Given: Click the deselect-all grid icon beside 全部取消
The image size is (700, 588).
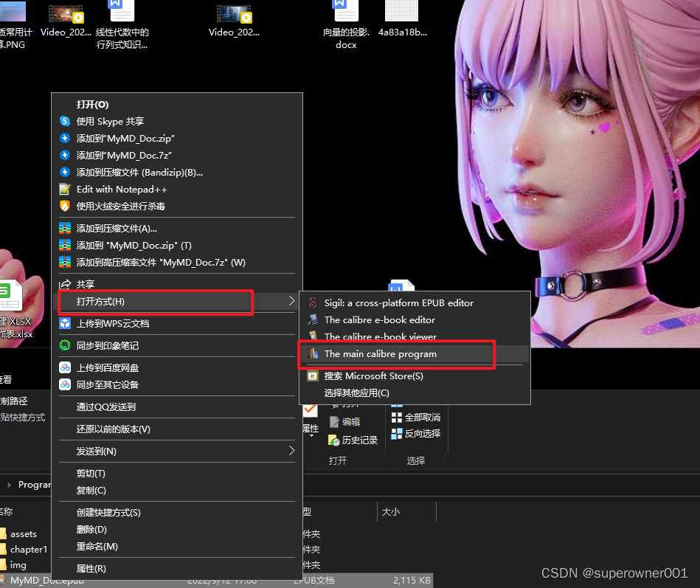Looking at the screenshot, I should 397,418.
